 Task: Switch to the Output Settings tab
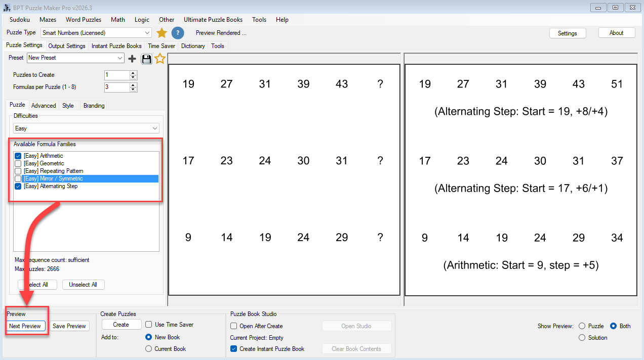click(67, 46)
